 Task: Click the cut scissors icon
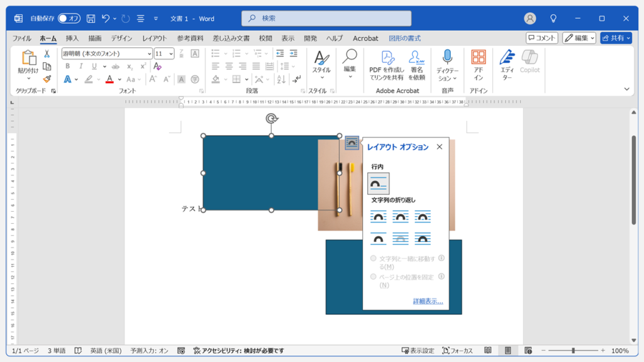click(47, 54)
